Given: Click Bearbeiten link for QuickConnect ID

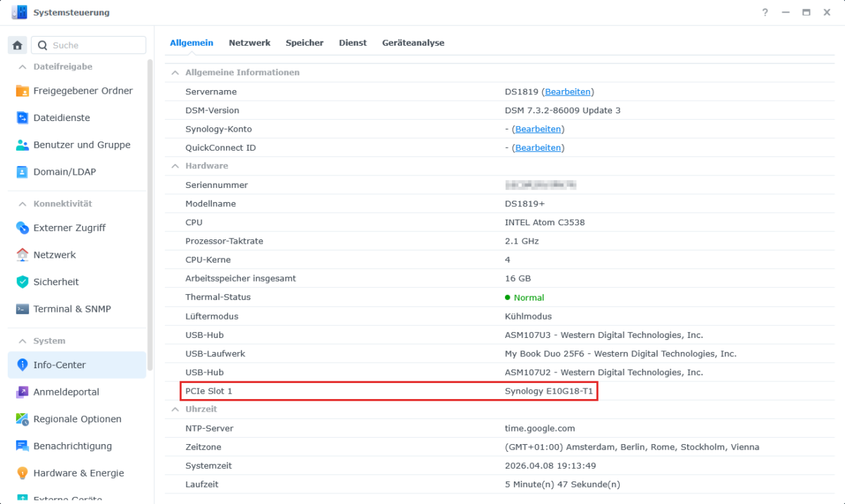Looking at the screenshot, I should 538,148.
